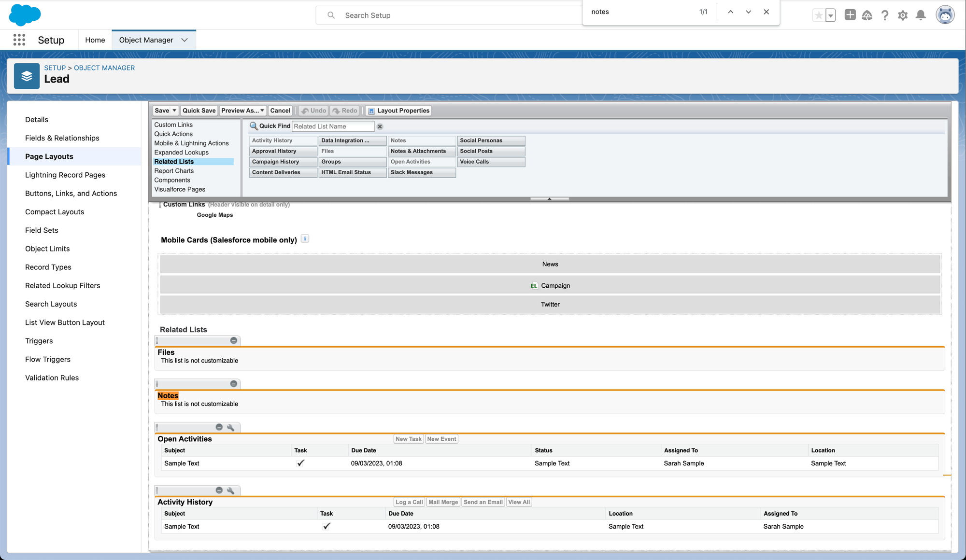Click the Lead object layers icon

point(27,76)
